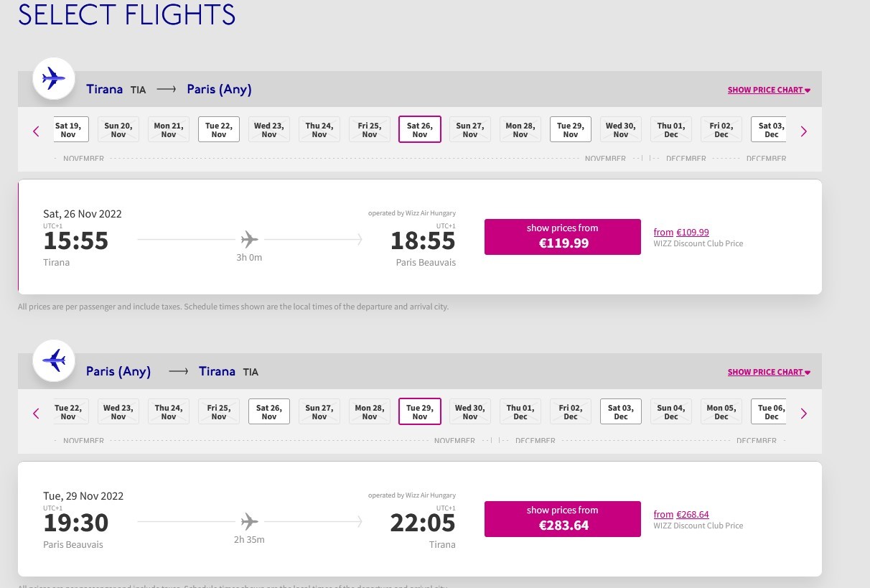Select Tue 22, Nov outbound date

(x=219, y=130)
